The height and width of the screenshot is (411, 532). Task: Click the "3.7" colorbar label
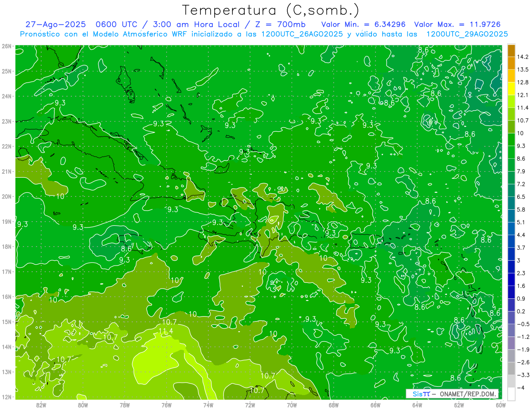(x=521, y=248)
